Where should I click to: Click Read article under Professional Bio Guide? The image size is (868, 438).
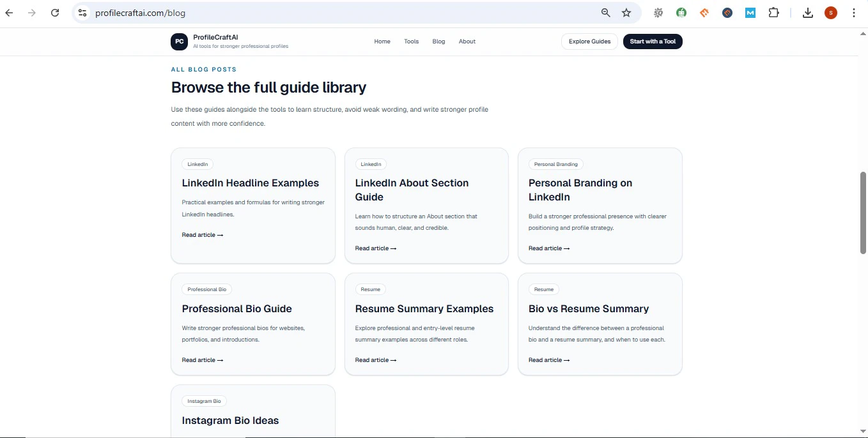tap(202, 360)
